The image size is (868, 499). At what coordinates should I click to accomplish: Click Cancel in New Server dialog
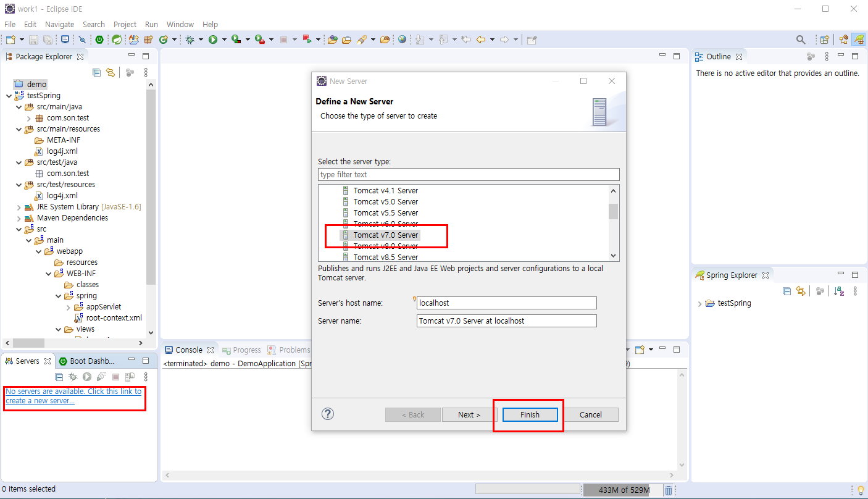tap(591, 414)
